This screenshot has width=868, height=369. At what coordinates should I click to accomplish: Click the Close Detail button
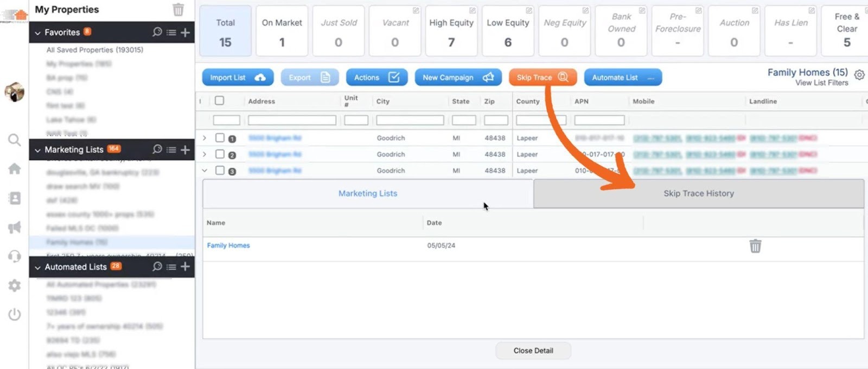pyautogui.click(x=533, y=351)
